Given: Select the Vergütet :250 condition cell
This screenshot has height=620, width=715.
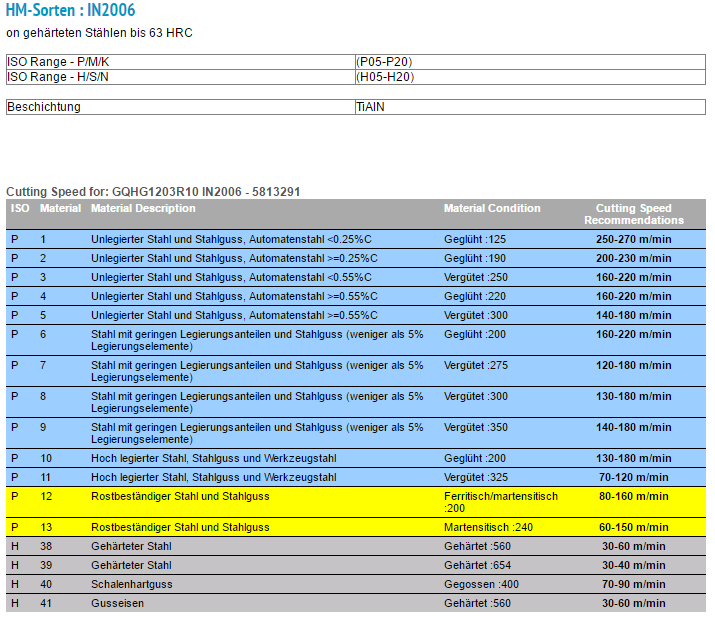Looking at the screenshot, I should pos(476,278).
